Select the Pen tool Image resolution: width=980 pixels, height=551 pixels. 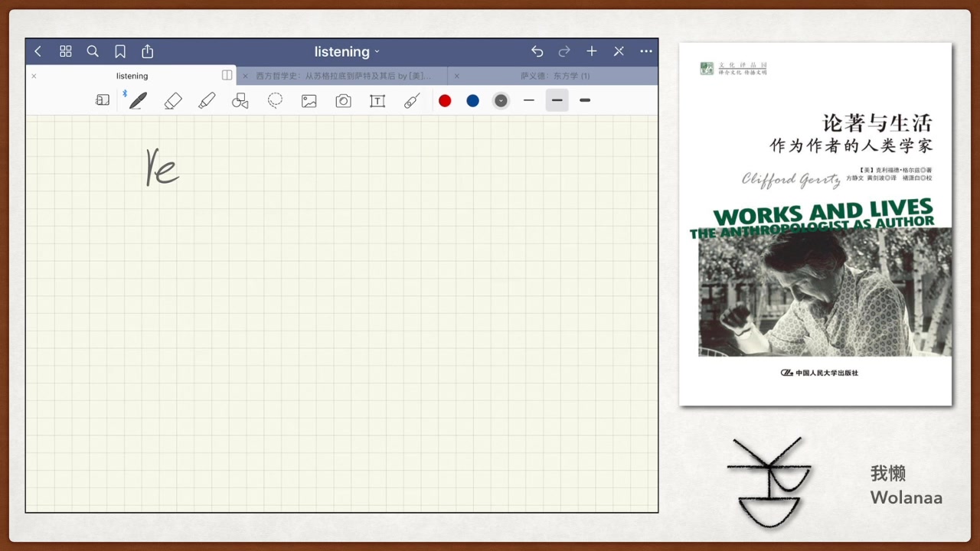click(138, 100)
